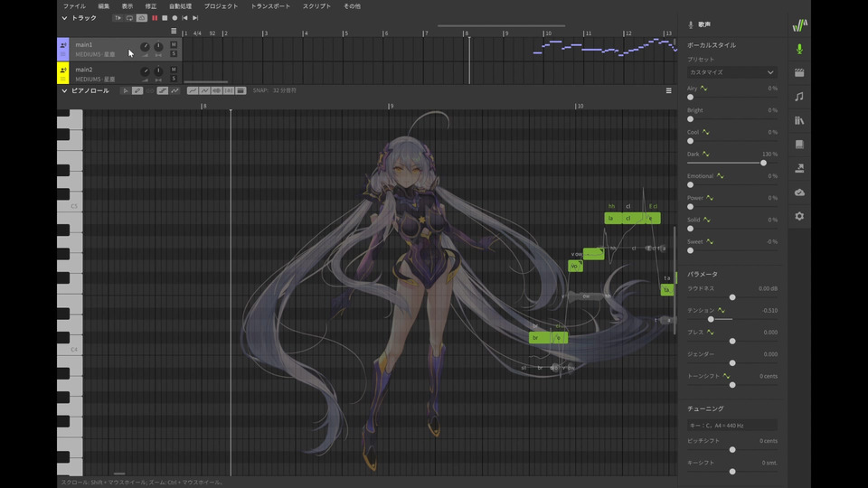This screenshot has width=868, height=488.
Task: Click the Dark automation curve icon
Action: 706,155
